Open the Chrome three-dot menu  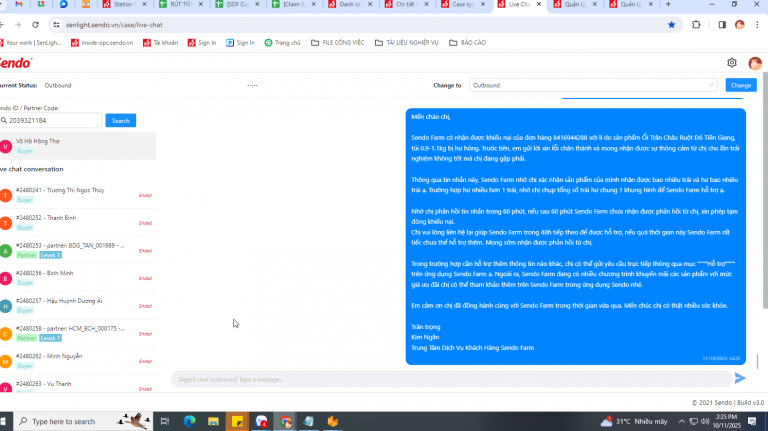point(757,24)
